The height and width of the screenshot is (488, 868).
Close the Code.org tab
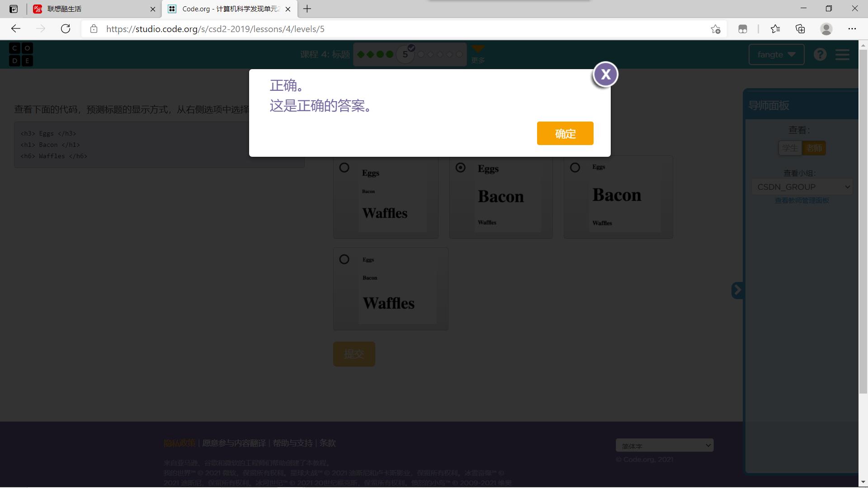[x=288, y=9]
